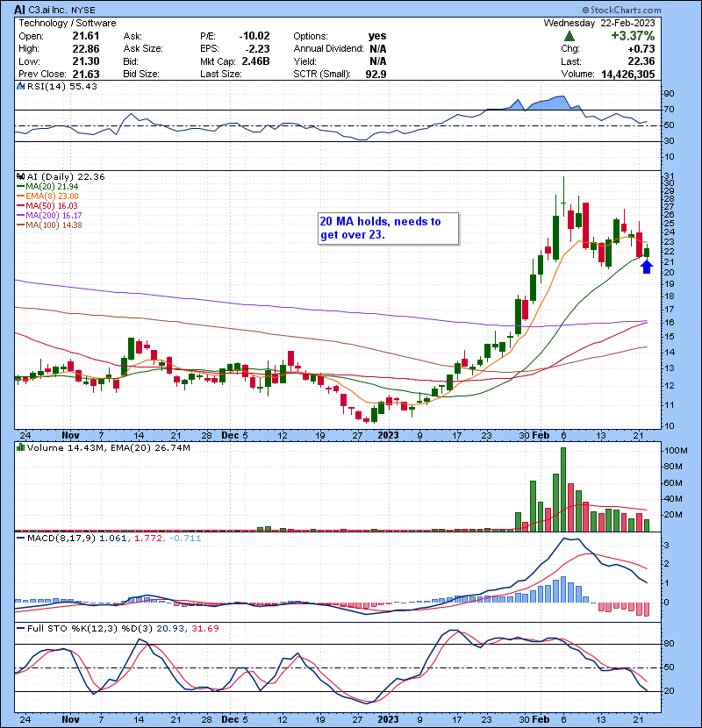The height and width of the screenshot is (728, 702).
Task: Click the MACD(8,17,9) indicator label
Action: click(x=61, y=539)
